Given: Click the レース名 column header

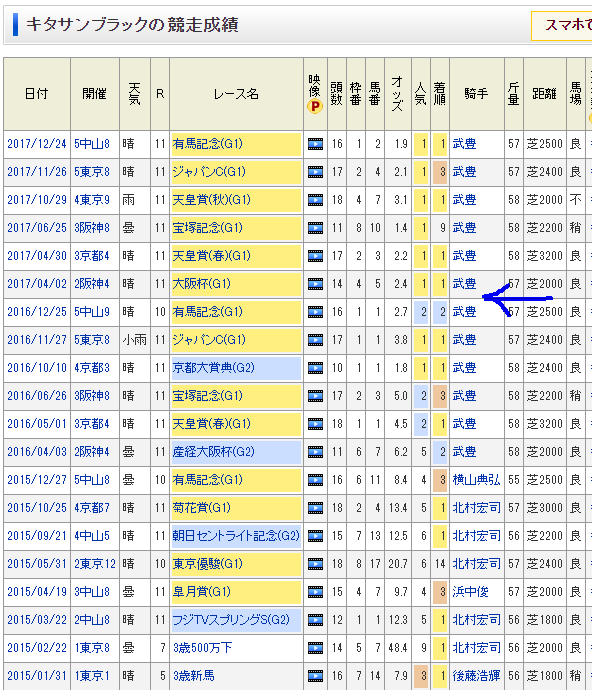Looking at the screenshot, I should (236, 94).
